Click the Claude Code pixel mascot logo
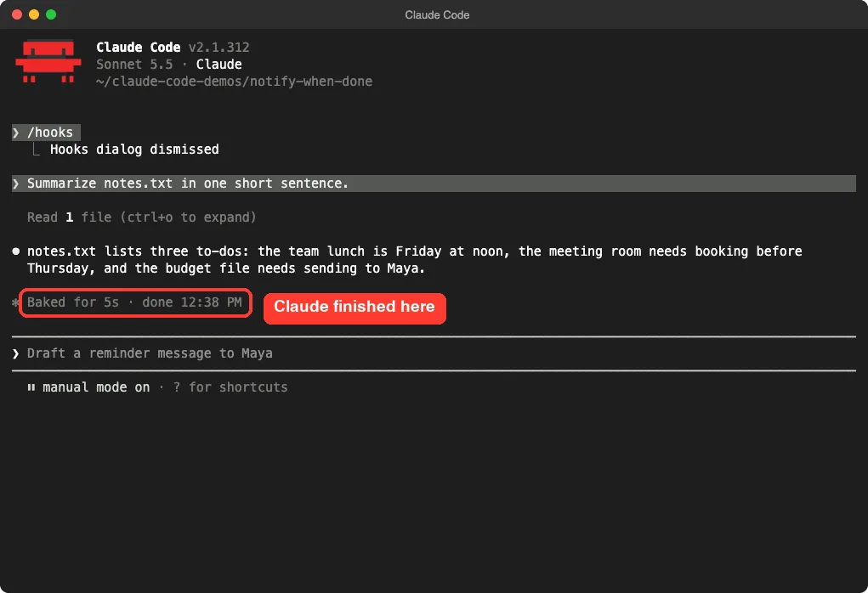Screen dimensions: 868x593 coord(48,61)
